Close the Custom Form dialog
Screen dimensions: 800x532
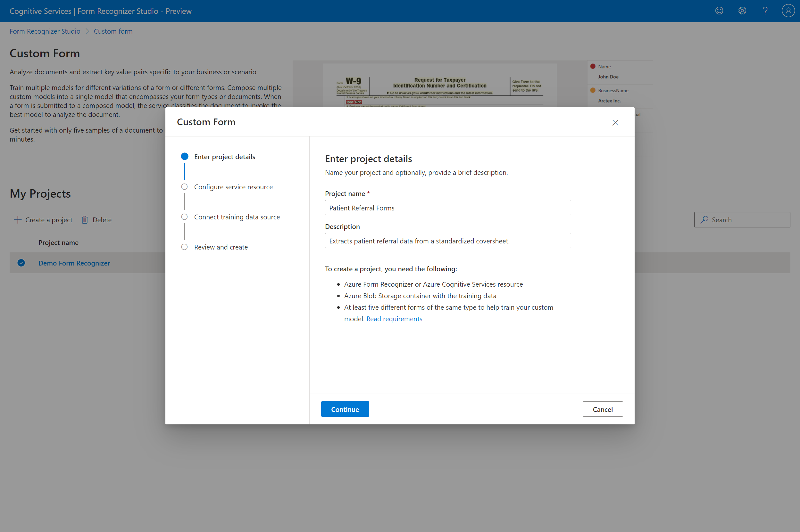tap(615, 122)
